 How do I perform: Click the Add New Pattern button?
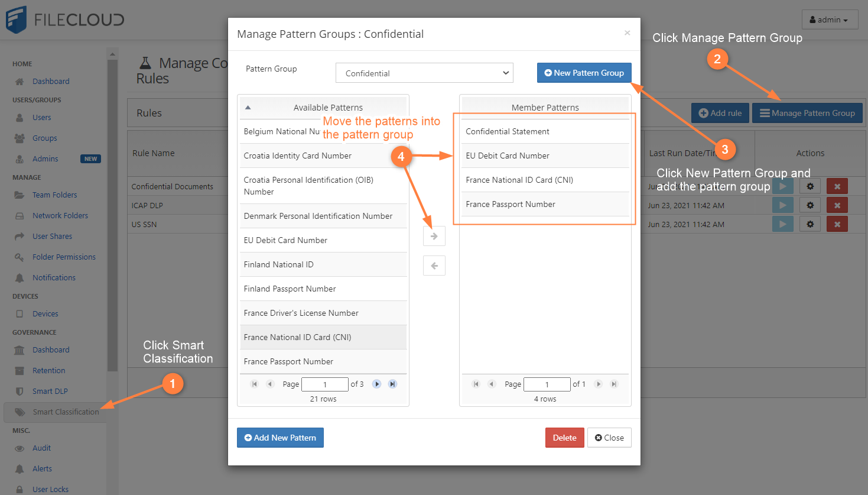(280, 438)
